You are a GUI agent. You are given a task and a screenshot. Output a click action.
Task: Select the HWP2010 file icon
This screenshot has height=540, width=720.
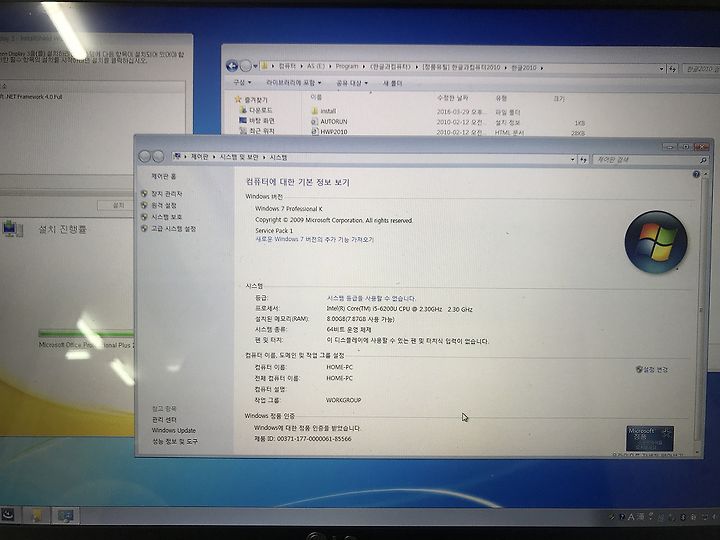315,131
